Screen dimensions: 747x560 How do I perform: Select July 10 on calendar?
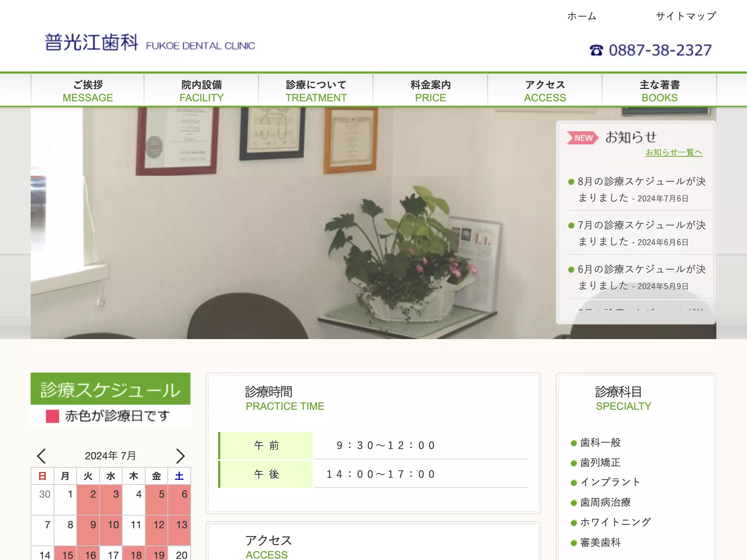(111, 530)
